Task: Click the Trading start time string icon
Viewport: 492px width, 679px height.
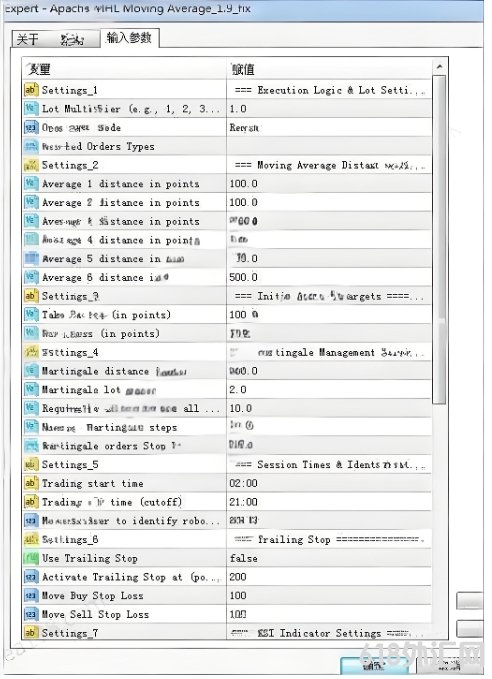Action: 31,483
